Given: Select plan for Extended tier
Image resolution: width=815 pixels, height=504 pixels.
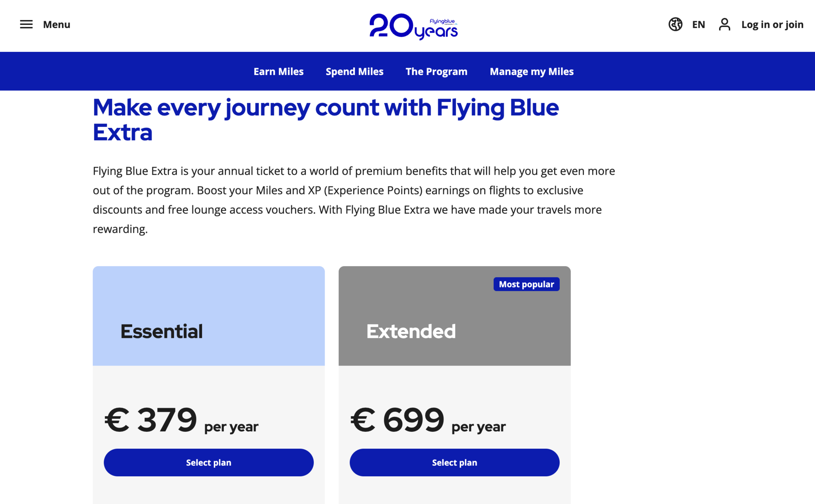Looking at the screenshot, I should coord(454,462).
